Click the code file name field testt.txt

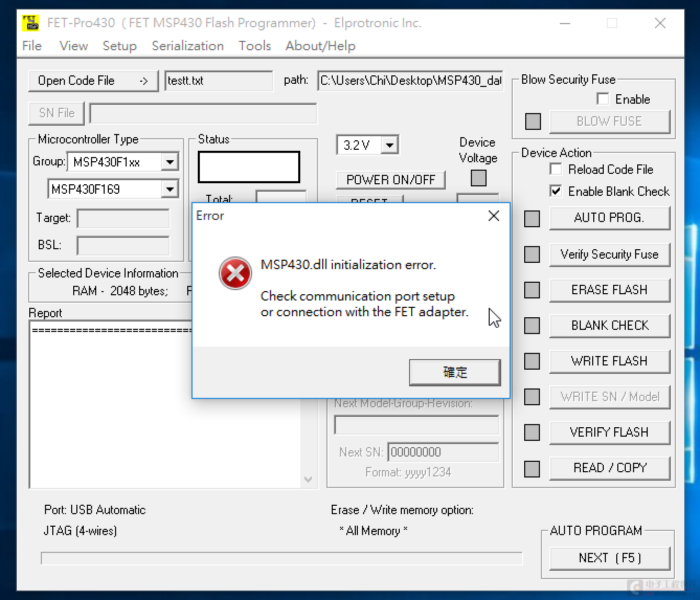219,81
